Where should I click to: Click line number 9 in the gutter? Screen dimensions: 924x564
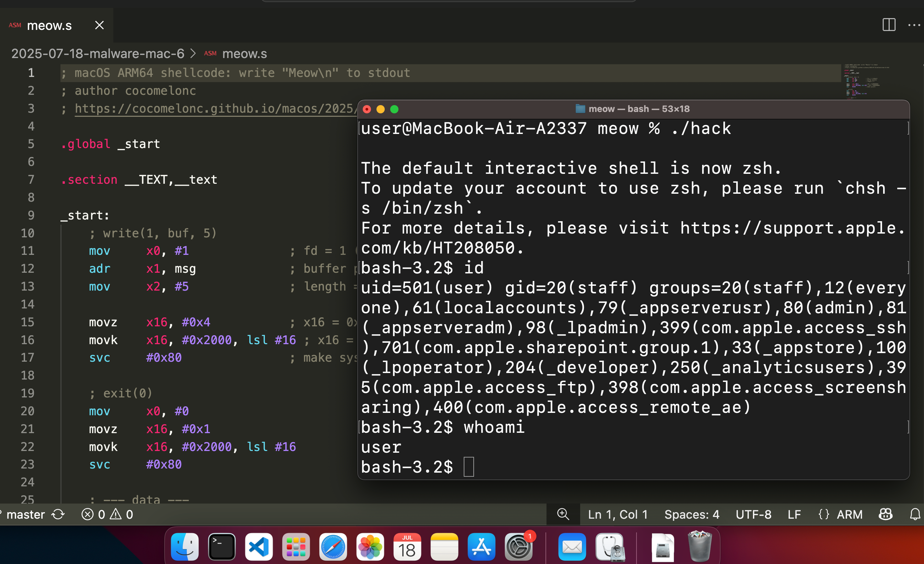[x=31, y=215]
